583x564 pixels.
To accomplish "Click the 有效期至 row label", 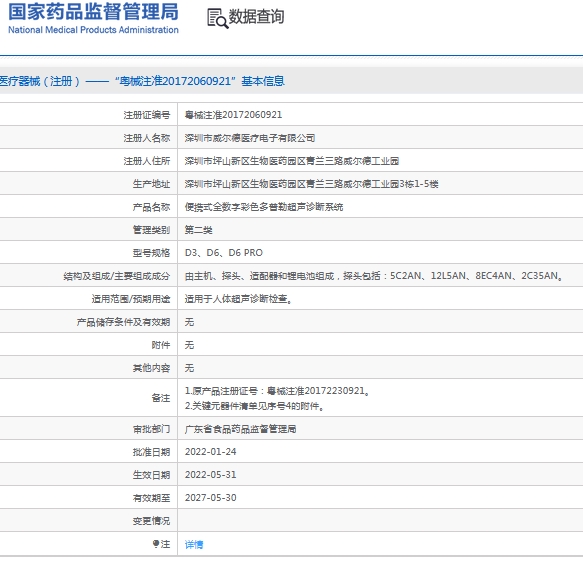I will click(x=151, y=498).
